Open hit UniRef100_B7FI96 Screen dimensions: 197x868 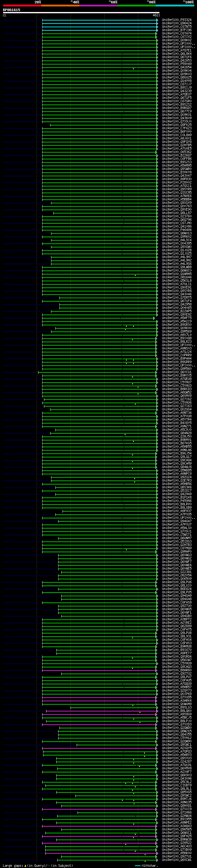177,30
